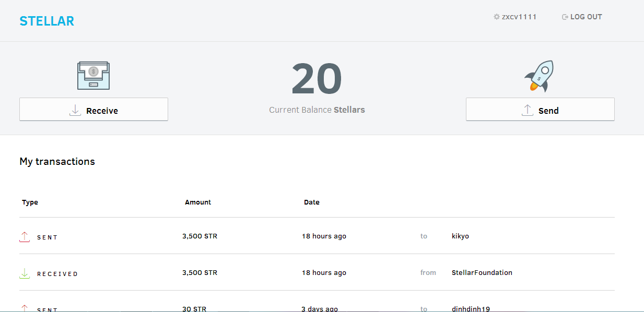
Task: Click the cash drawer receive icon
Action: [x=93, y=76]
